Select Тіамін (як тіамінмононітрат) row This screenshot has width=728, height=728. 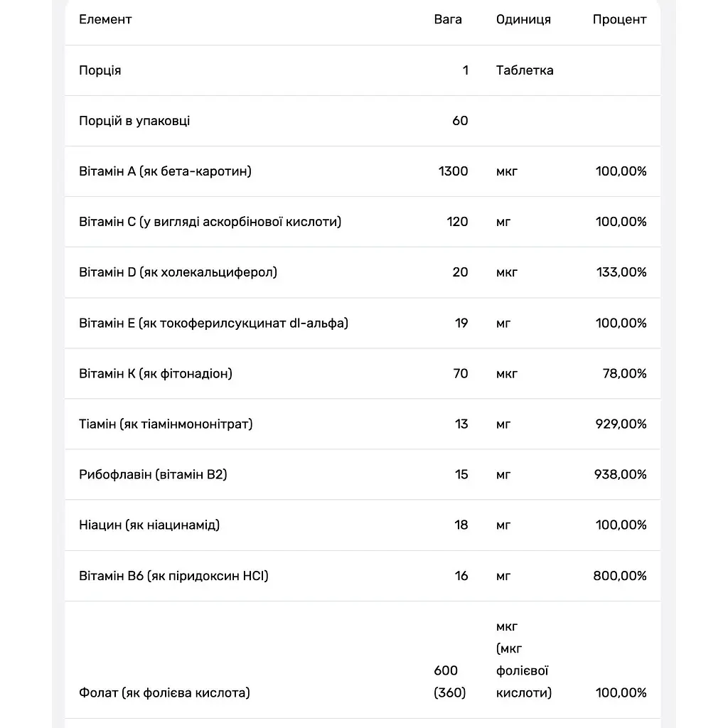(363, 424)
